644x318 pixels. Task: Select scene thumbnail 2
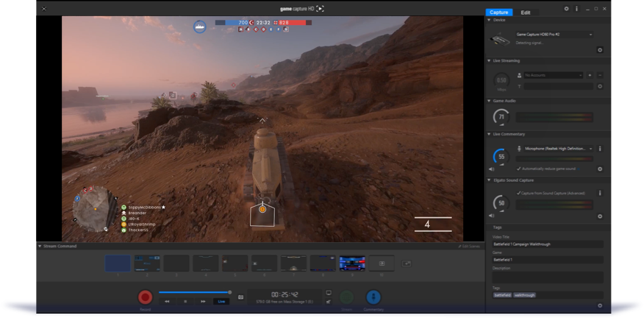pos(147,264)
